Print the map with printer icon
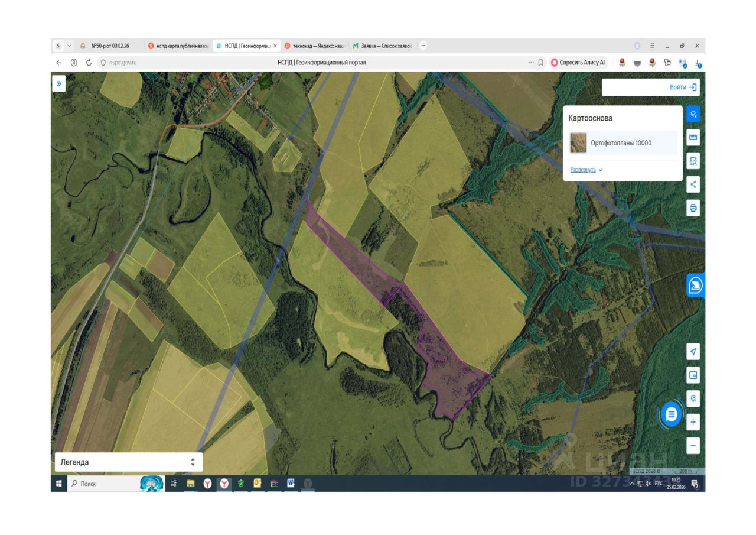Image resolution: width=756 pixels, height=535 pixels. pos(693,208)
